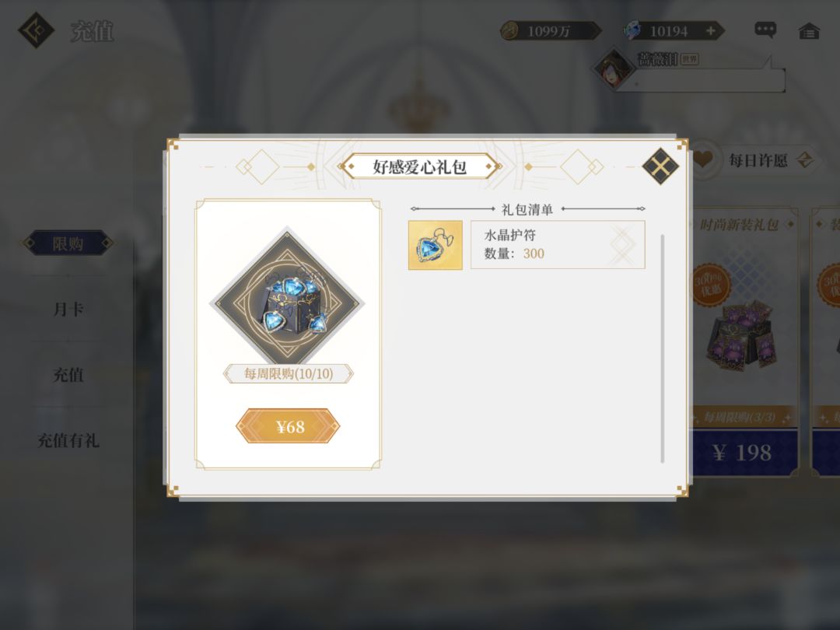840x630 pixels.
Task: Purchase 时尚新装礼包 for ¥198
Action: (x=743, y=453)
